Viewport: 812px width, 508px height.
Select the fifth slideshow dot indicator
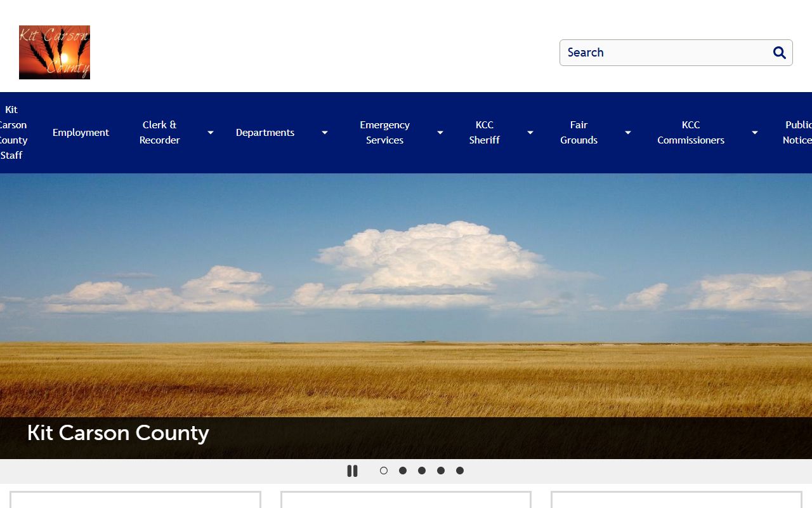pos(460,471)
